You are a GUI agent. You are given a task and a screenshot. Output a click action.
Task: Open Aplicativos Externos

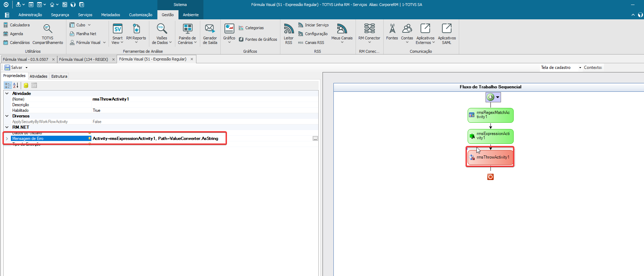[425, 34]
